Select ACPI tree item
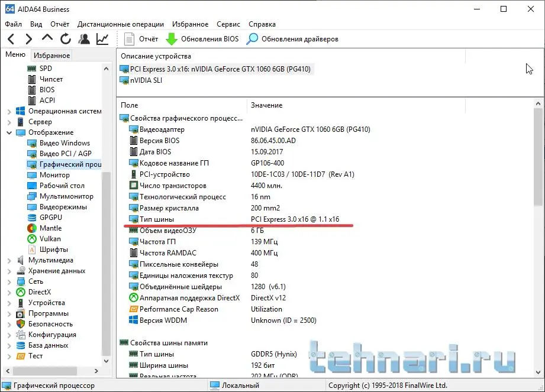Screen dimensions: 545x392 click(x=47, y=101)
